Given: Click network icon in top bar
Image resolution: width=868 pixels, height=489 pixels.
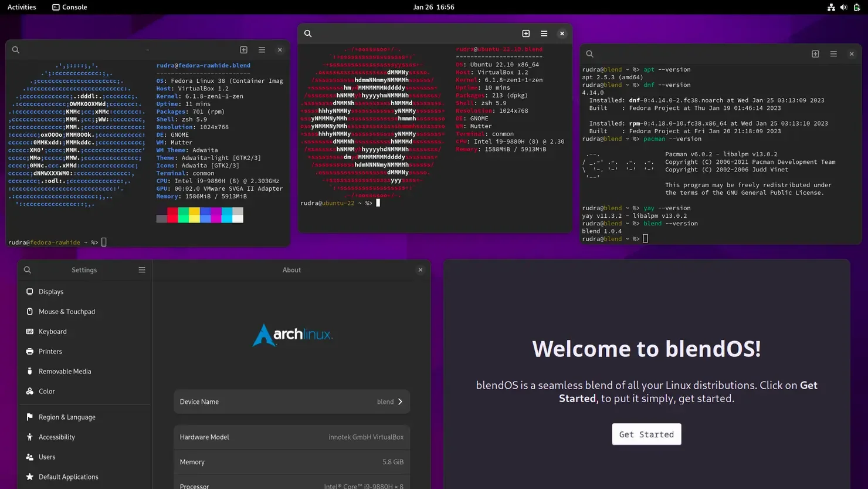Looking at the screenshot, I should 831,7.
